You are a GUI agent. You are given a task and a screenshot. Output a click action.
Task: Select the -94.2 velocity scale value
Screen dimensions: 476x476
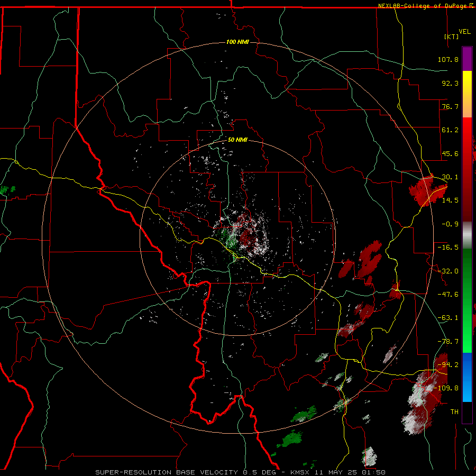[448, 365]
